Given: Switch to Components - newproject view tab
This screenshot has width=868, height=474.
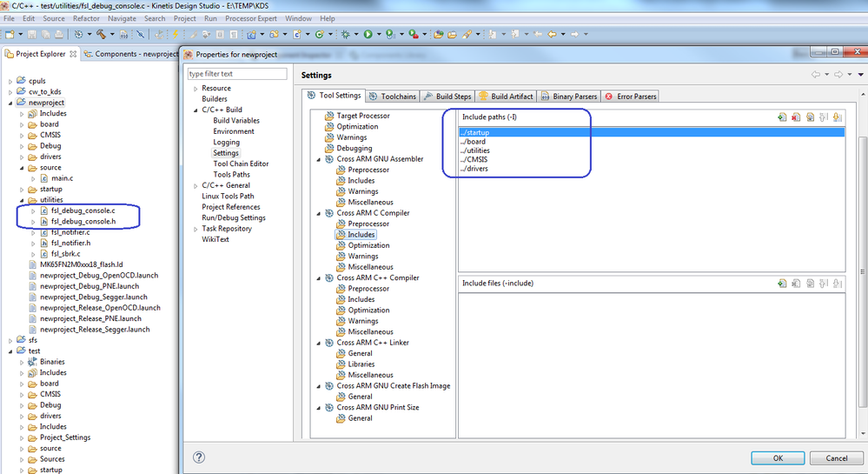Looking at the screenshot, I should click(x=130, y=54).
